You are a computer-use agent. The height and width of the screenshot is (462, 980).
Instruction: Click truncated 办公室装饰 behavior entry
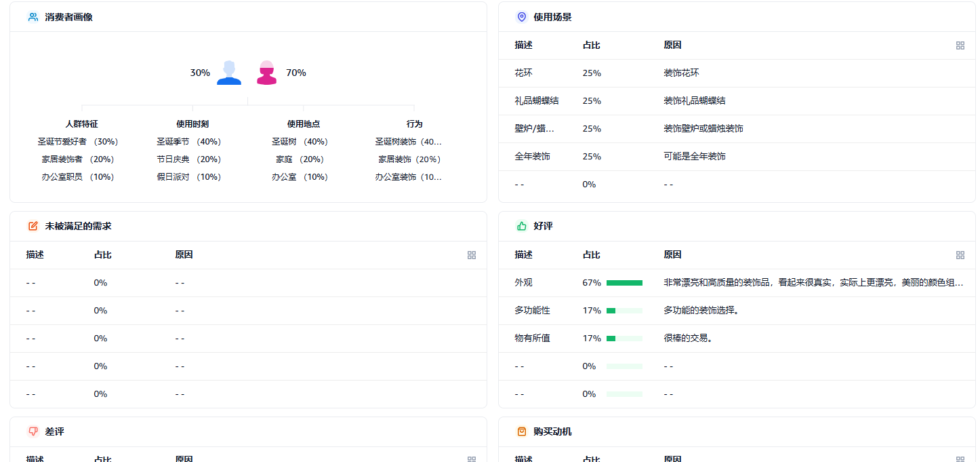tap(409, 177)
